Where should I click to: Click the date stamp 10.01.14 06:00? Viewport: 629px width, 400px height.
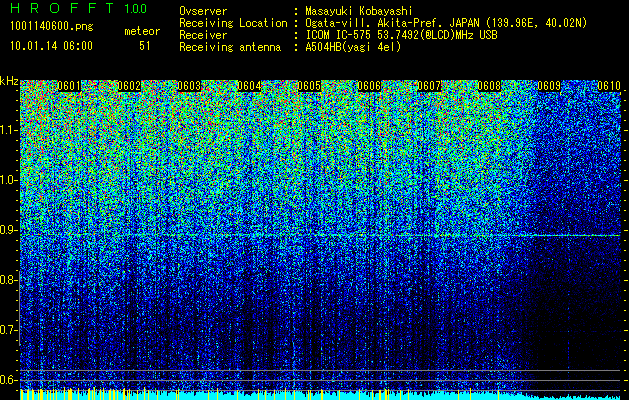click(51, 46)
